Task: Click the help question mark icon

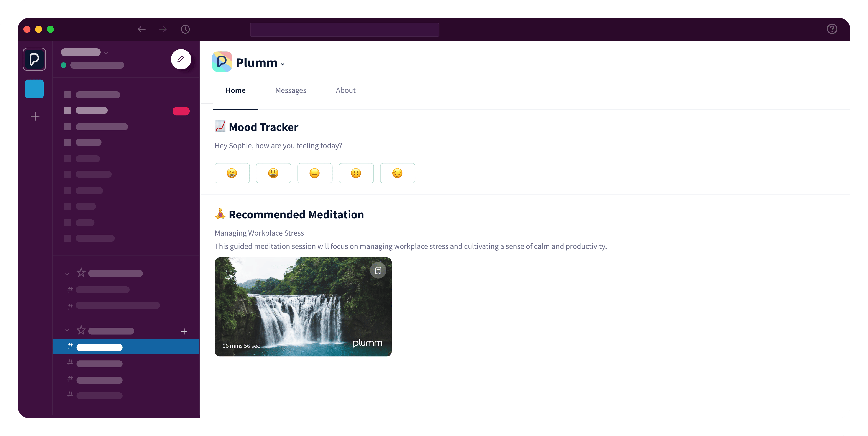Action: 832,29
